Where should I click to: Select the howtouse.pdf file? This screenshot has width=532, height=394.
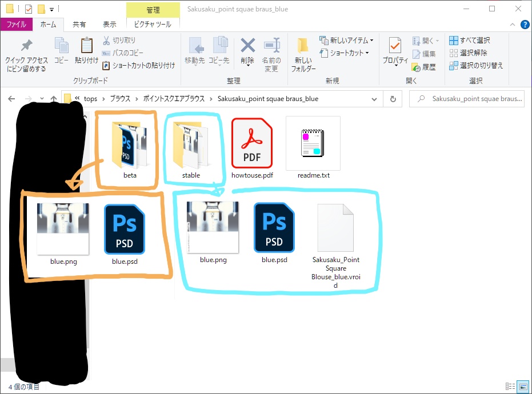tap(252, 148)
